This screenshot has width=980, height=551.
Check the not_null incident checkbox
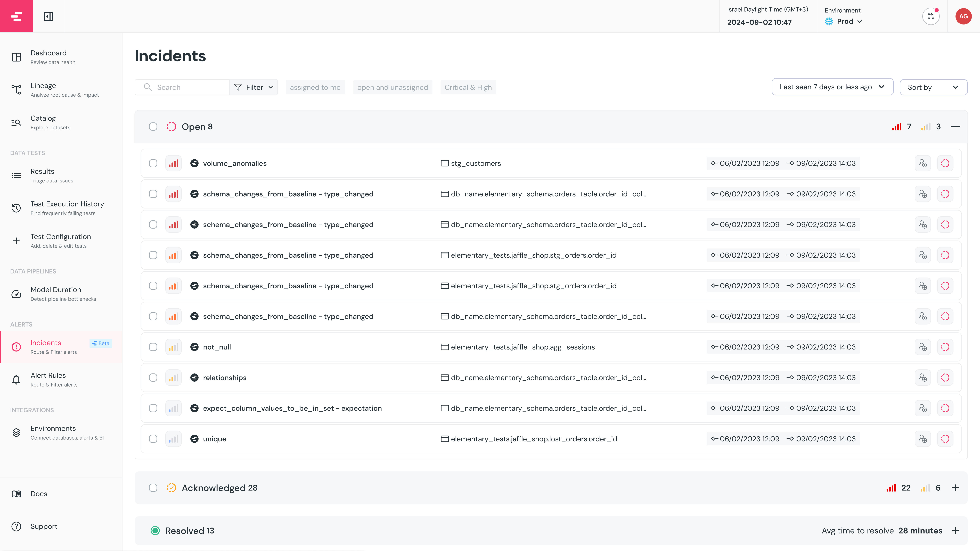coord(153,347)
